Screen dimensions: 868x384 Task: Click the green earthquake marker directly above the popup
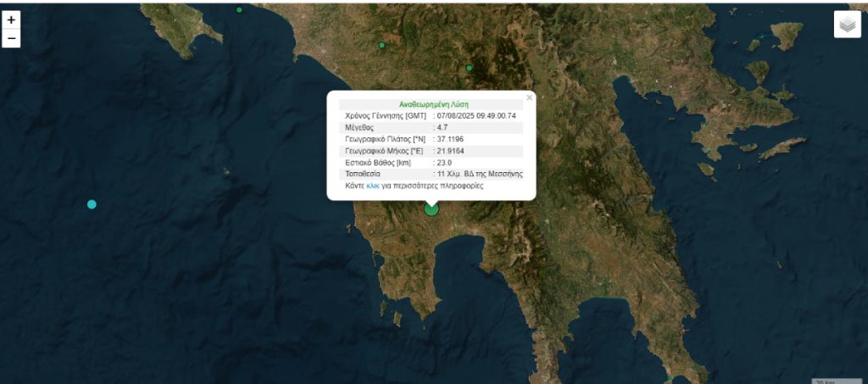pyautogui.click(x=469, y=68)
